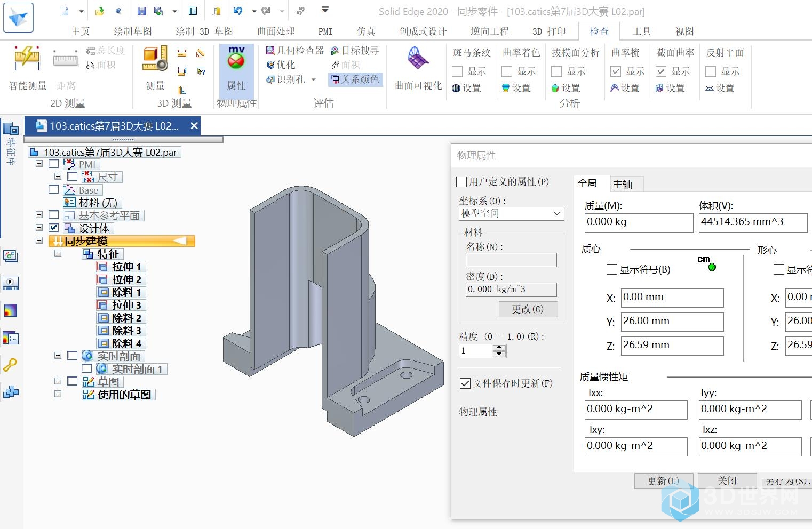
Task: Switch to 工具 ribbon tab
Action: (x=642, y=31)
